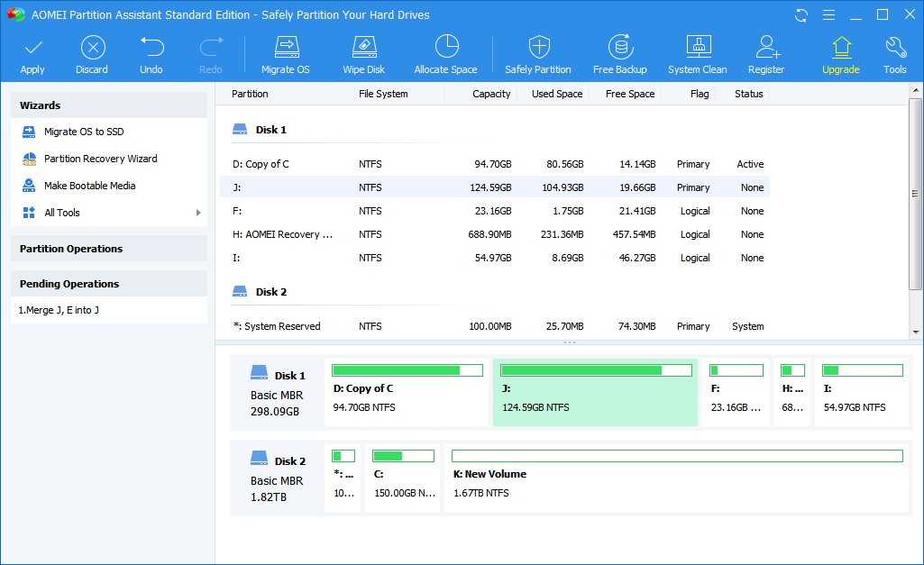Select pending operation Merge J, E into J
This screenshot has height=565, width=924.
(x=59, y=311)
